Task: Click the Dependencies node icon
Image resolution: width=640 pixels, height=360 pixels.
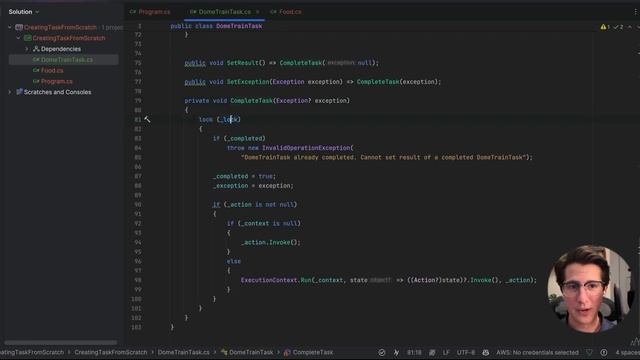Action: pyautogui.click(x=36, y=49)
